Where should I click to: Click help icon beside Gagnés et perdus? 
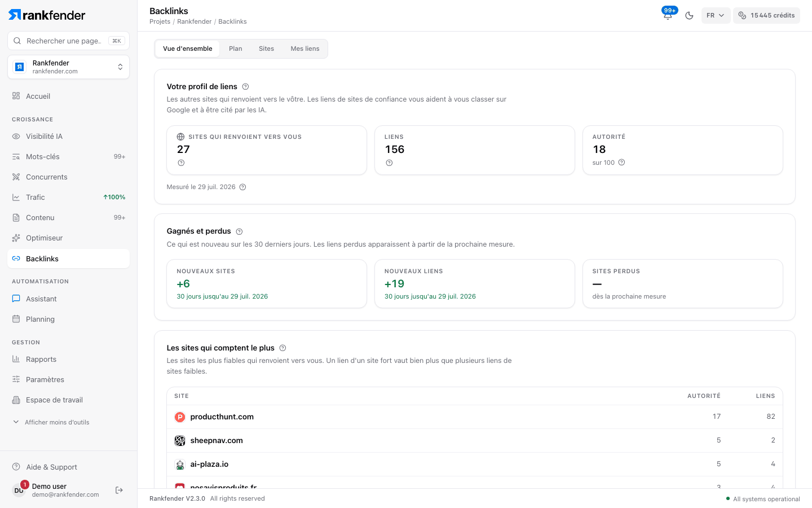[239, 231]
